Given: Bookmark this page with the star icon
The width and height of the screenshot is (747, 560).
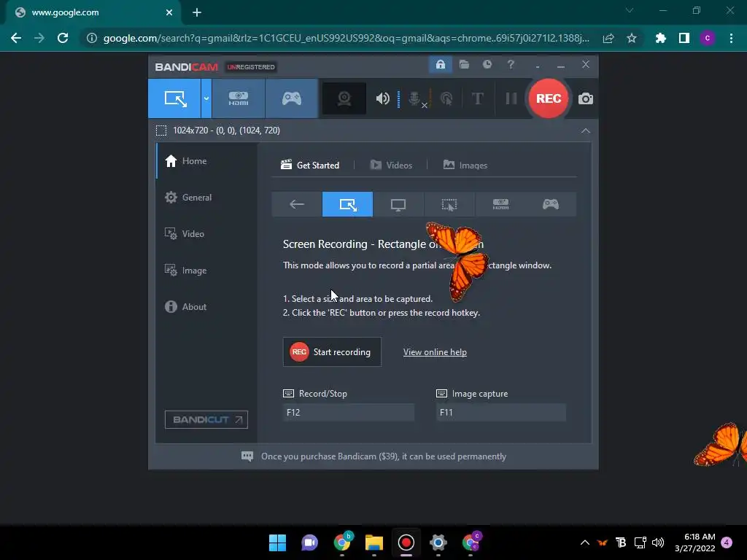Looking at the screenshot, I should (632, 38).
